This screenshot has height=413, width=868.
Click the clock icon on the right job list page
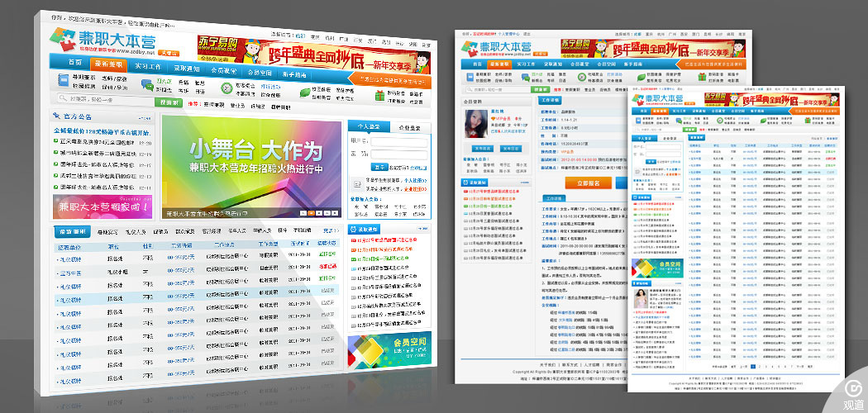pos(719,120)
